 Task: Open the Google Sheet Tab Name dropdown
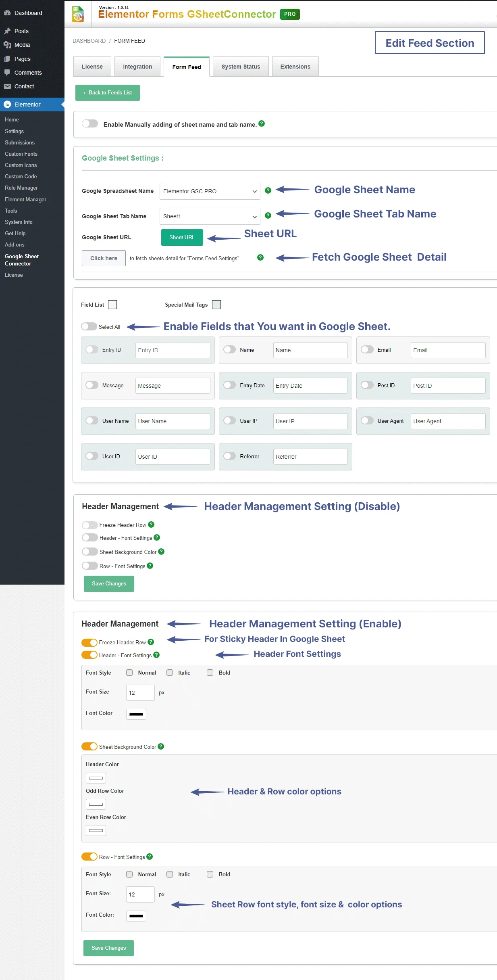tap(210, 216)
